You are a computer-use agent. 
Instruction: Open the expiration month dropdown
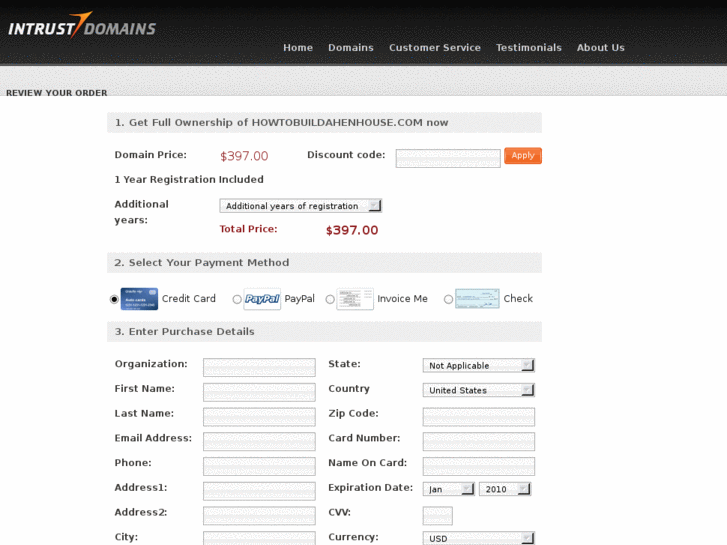pyautogui.click(x=448, y=489)
